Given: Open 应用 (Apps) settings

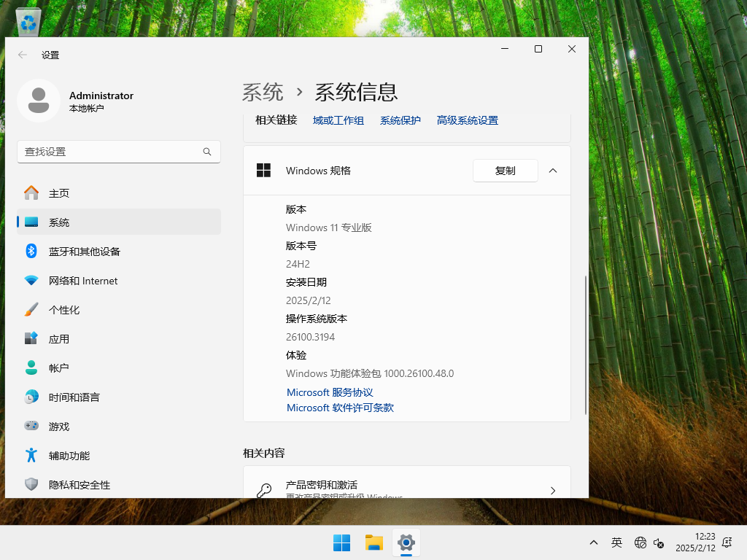Looking at the screenshot, I should (x=60, y=338).
